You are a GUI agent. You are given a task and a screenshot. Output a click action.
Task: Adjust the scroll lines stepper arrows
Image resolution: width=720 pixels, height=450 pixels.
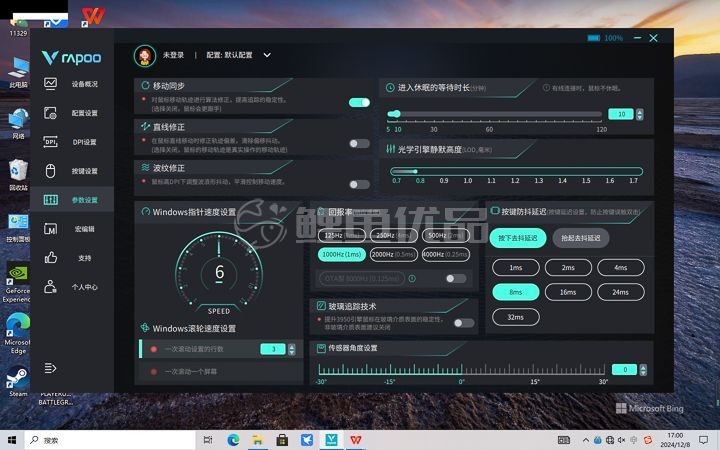(x=291, y=349)
